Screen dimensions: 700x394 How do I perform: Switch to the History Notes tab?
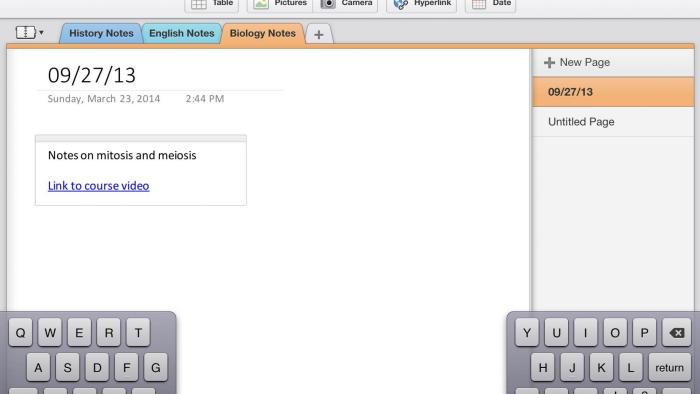tap(101, 33)
